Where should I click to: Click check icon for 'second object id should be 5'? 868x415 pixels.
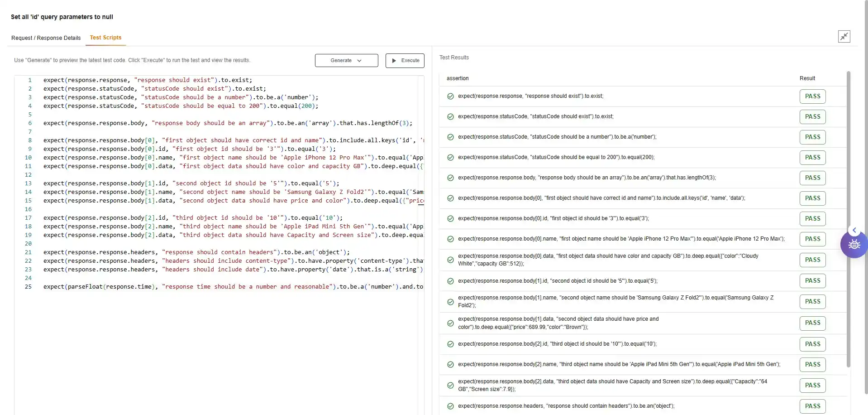pos(450,281)
